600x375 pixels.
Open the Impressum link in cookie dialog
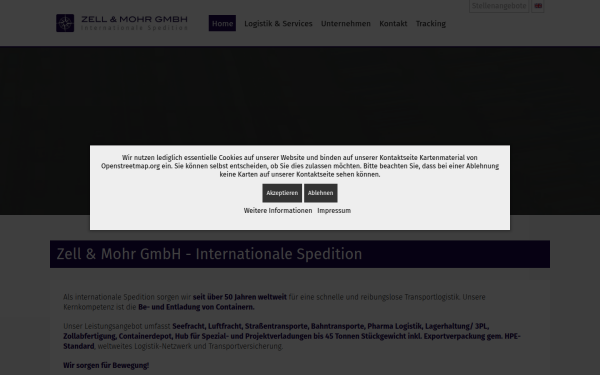pos(334,210)
